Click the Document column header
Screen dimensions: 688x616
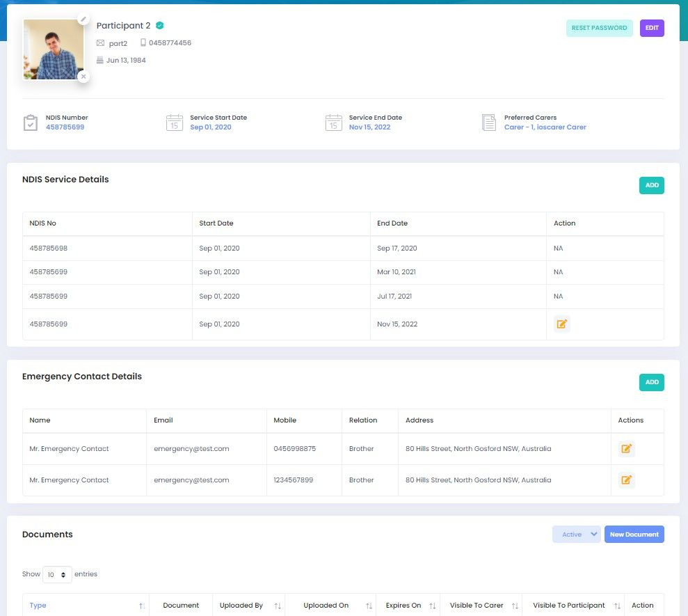point(181,606)
